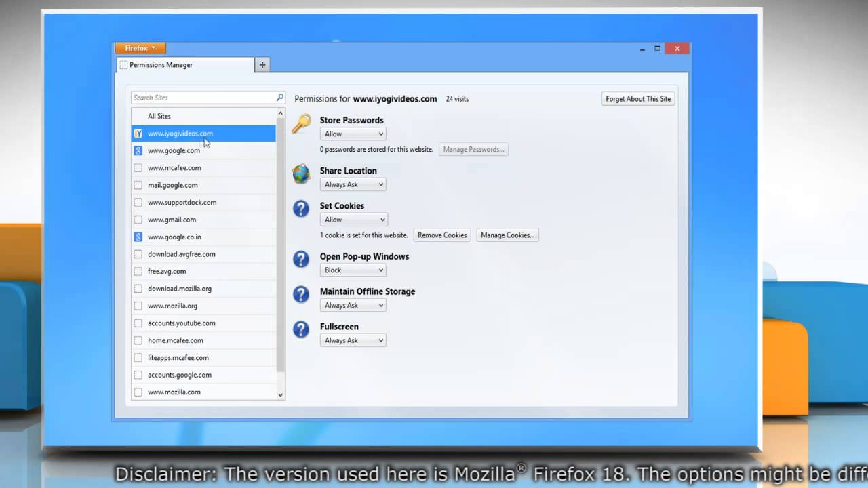Screen dimensions: 868x488
Task: Select accounts.google.com in the list
Action: 203,375
